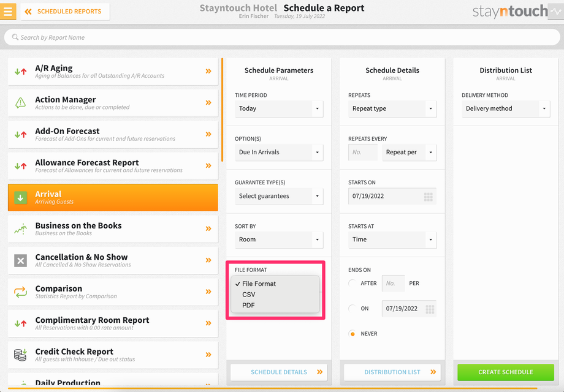564x392 pixels.
Task: Click the Cancellation & No Show X icon
Action: coord(20,260)
